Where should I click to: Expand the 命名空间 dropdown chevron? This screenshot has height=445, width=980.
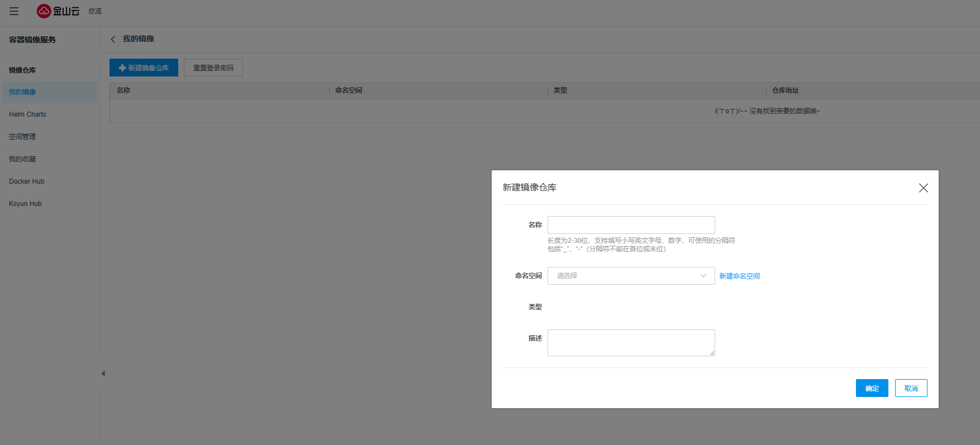[x=703, y=276]
